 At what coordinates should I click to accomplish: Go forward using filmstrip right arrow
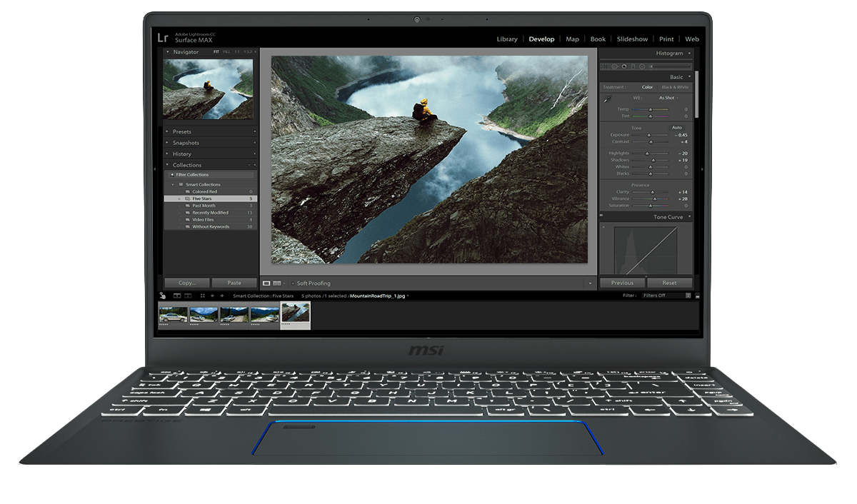tap(221, 296)
